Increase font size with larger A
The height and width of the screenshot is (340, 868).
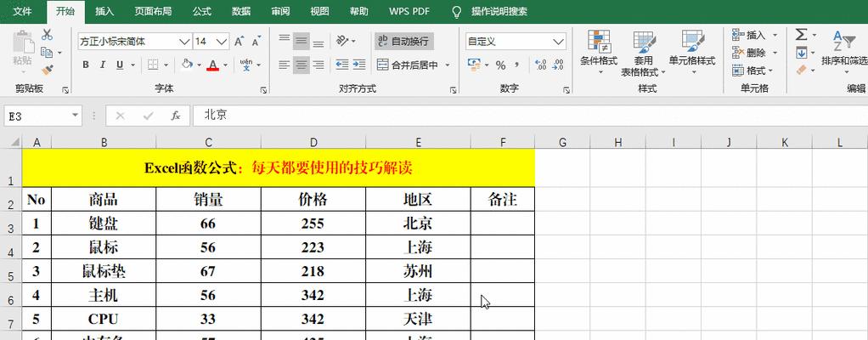click(x=240, y=42)
